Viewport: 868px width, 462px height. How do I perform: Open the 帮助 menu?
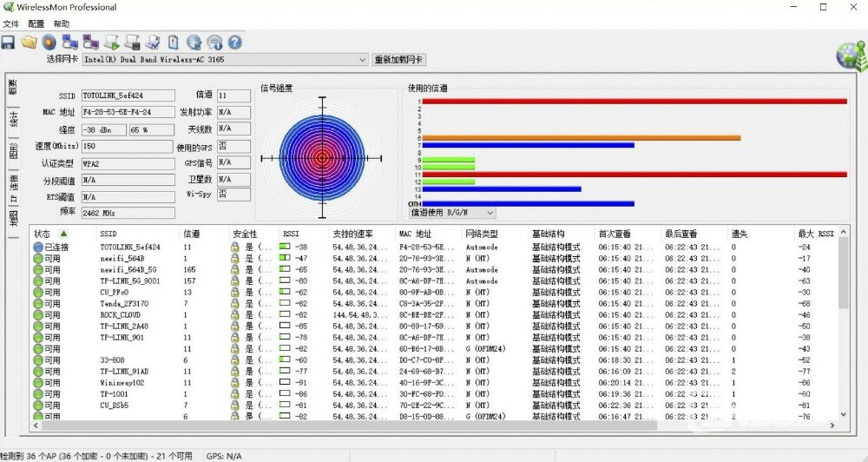(62, 23)
